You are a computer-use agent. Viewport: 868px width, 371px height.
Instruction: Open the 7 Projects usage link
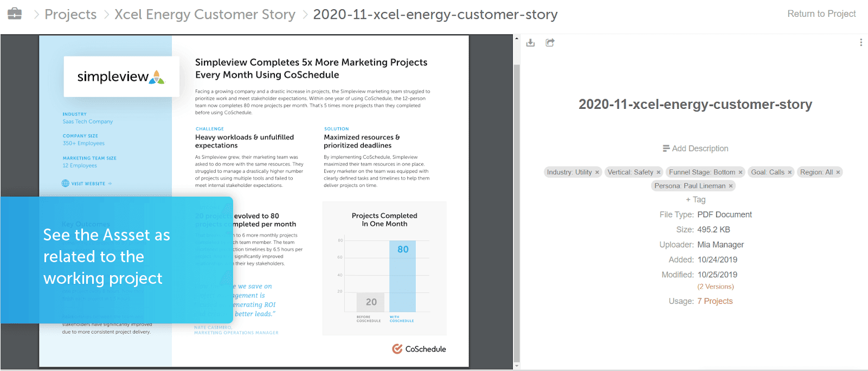[x=715, y=301]
